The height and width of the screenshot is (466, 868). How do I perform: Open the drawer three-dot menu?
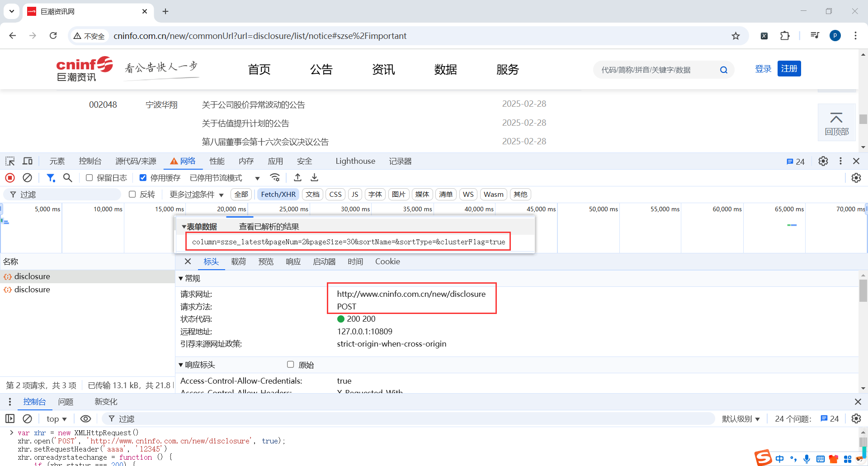click(10, 402)
